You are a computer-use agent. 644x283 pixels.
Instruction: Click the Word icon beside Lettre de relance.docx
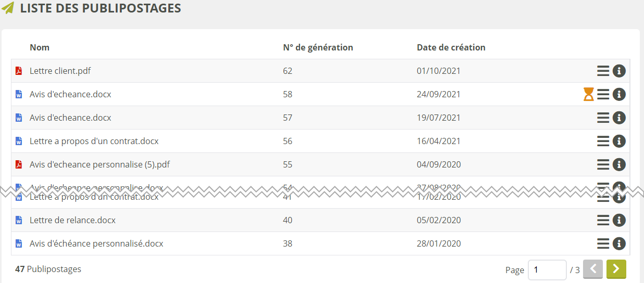coord(19,220)
